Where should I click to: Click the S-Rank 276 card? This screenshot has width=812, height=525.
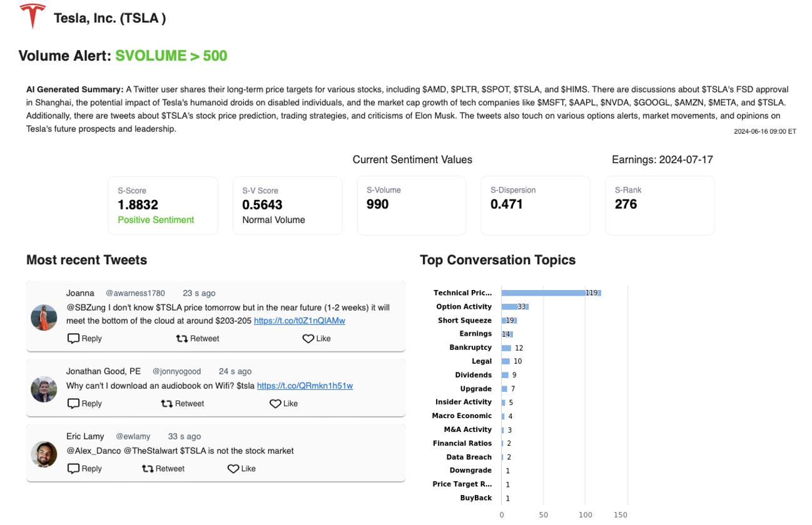pos(659,205)
